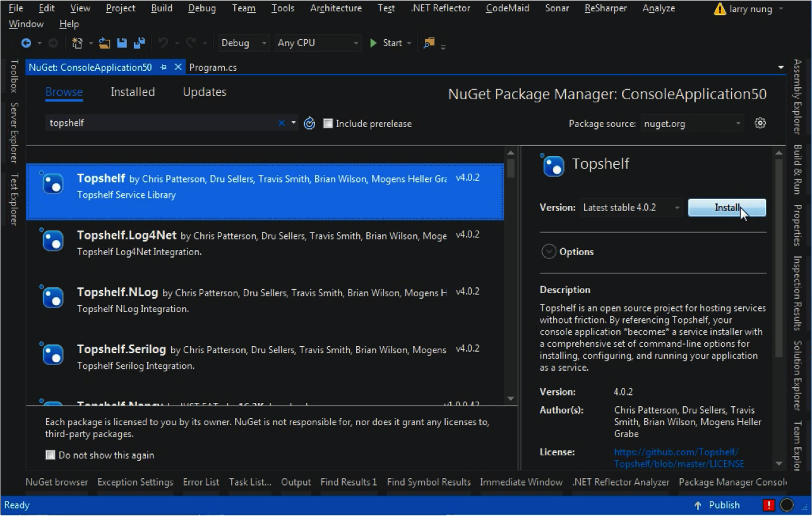Click the Navigate Backward toolbar icon
Screen dimensions: 812x516
tap(26, 43)
